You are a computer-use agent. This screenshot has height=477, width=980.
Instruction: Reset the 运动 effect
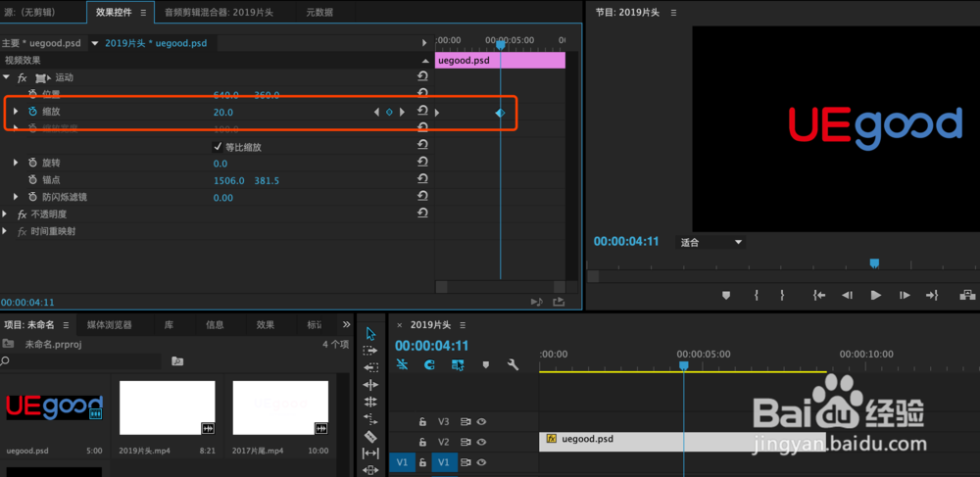point(422,76)
